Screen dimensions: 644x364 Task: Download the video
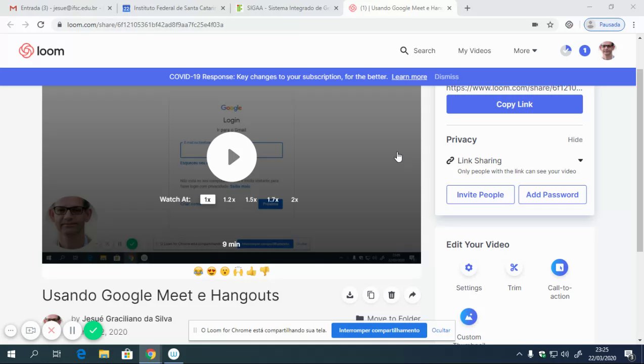coord(350,295)
